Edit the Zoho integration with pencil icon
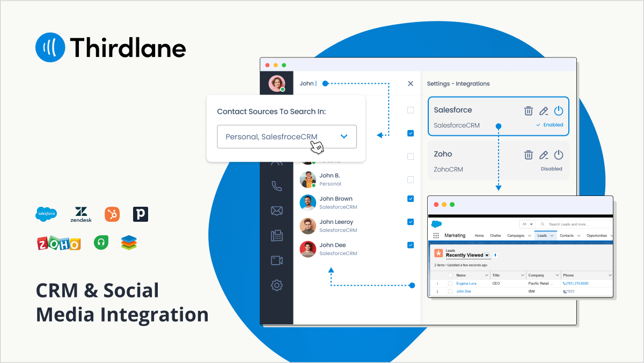Viewport: 644px width, 363px height. tap(544, 155)
